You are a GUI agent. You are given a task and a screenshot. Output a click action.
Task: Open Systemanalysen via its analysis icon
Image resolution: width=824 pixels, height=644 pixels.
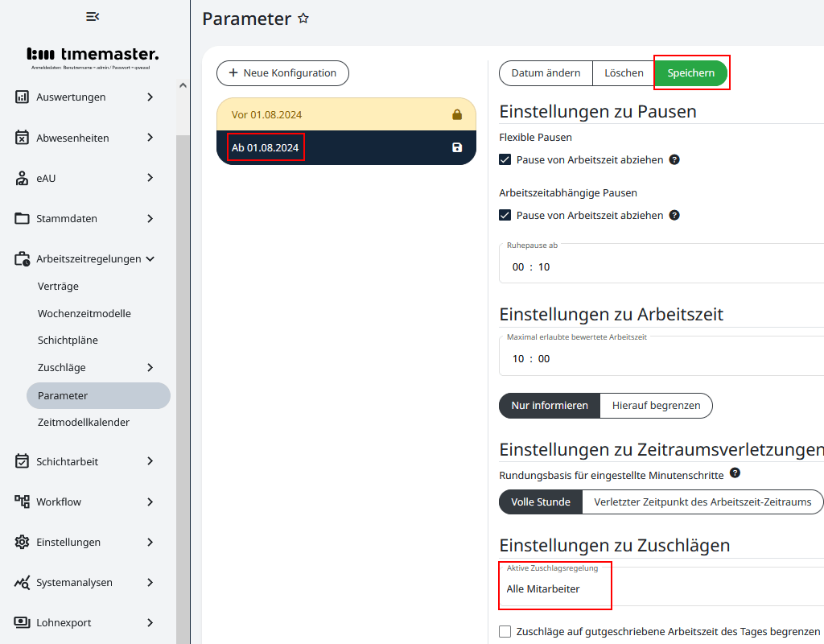pos(22,582)
